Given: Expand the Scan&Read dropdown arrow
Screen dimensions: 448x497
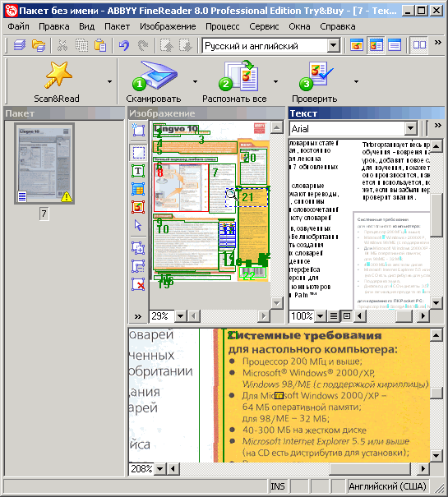Looking at the screenshot, I should click(x=110, y=82).
